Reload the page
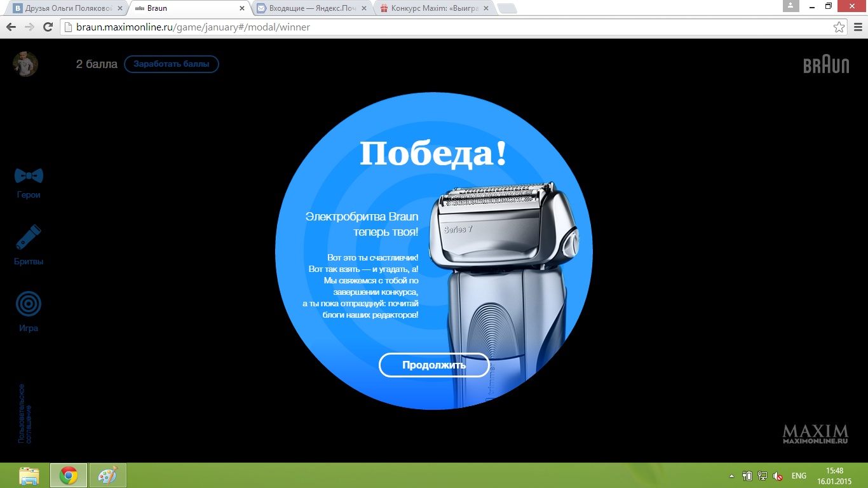 pyautogui.click(x=48, y=27)
